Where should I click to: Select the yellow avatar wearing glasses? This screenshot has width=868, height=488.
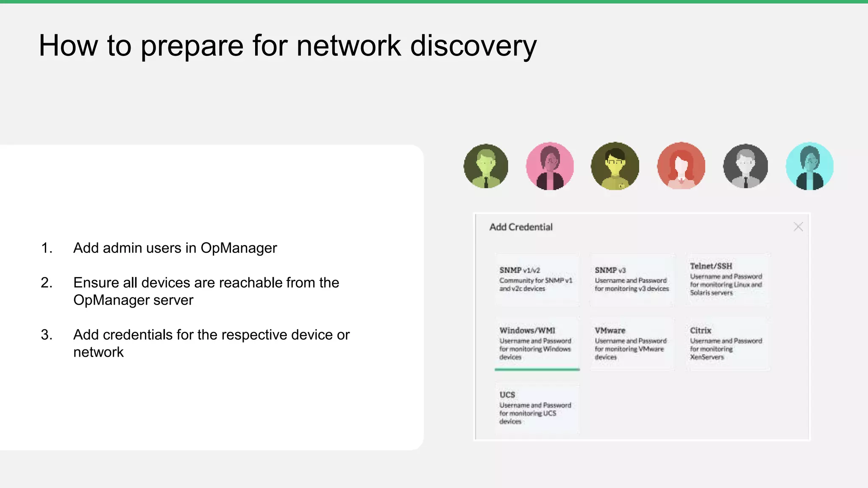click(x=615, y=166)
